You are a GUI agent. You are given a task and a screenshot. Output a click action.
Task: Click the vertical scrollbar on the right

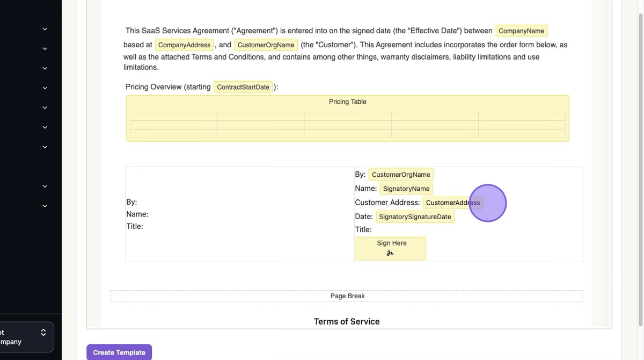[639, 161]
